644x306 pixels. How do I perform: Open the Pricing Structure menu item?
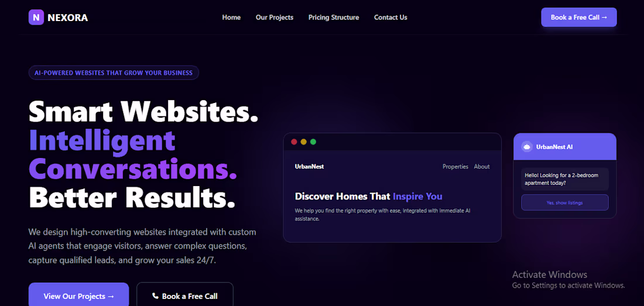click(334, 17)
